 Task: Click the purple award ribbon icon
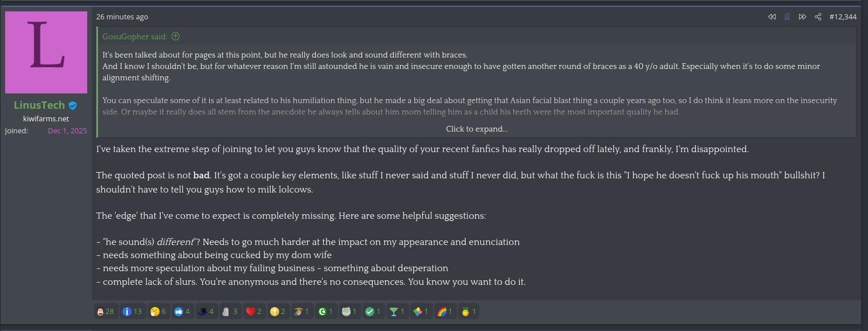pos(787,17)
